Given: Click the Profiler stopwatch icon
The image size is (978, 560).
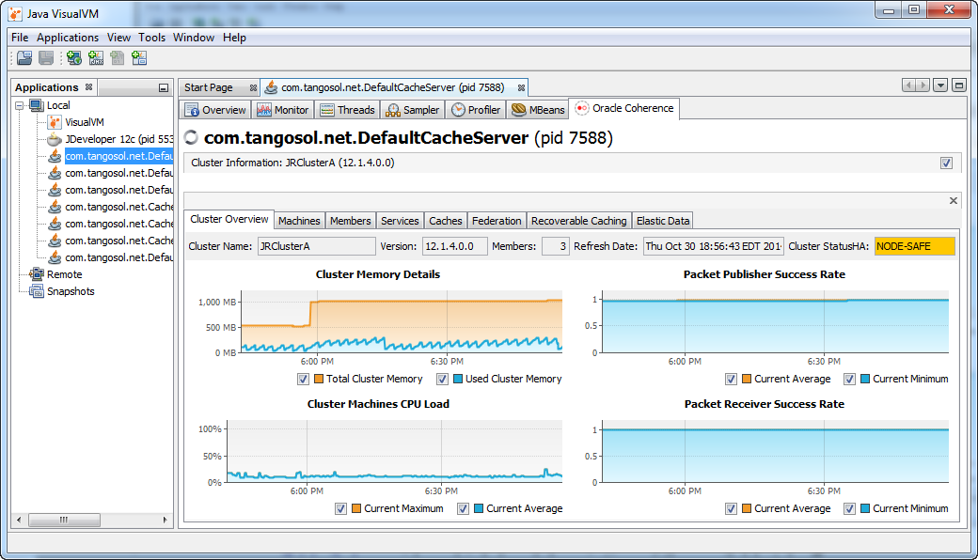Looking at the screenshot, I should (459, 110).
